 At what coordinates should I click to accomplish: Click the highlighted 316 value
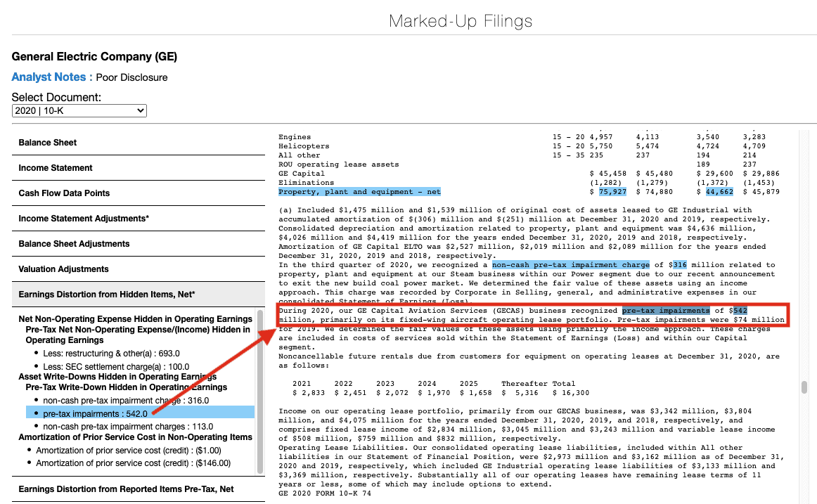coord(680,264)
